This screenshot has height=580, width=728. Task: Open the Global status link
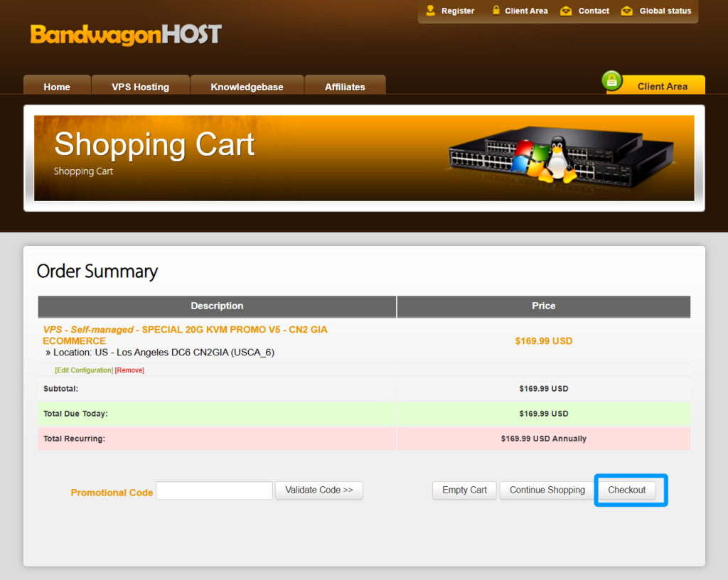tap(665, 11)
